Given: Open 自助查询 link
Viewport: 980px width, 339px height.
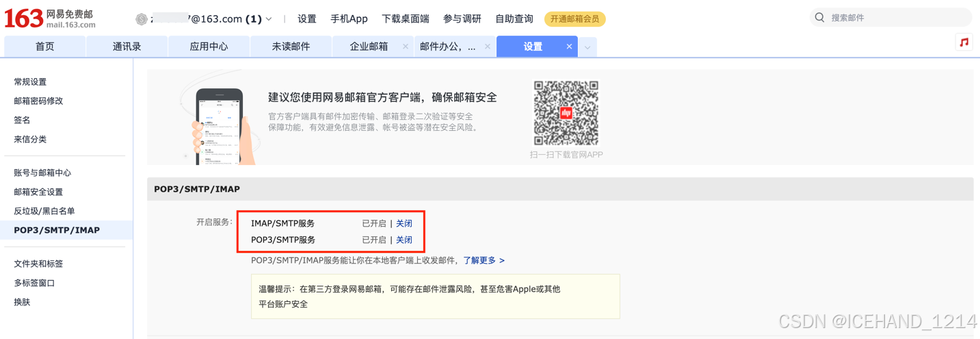Looking at the screenshot, I should tap(514, 19).
